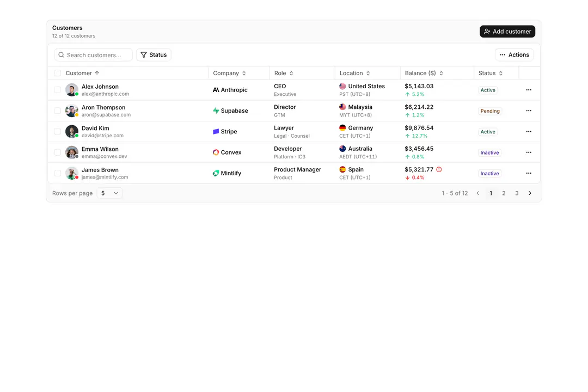Click the Malaysia flag icon
This screenshot has width=588, height=392.
(x=342, y=107)
